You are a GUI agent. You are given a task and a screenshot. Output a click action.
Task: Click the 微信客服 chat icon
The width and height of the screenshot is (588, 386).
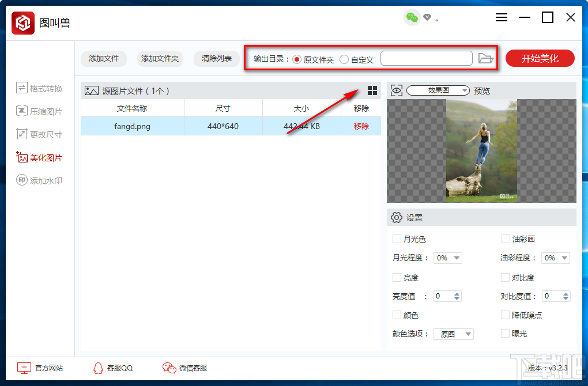pos(169,368)
